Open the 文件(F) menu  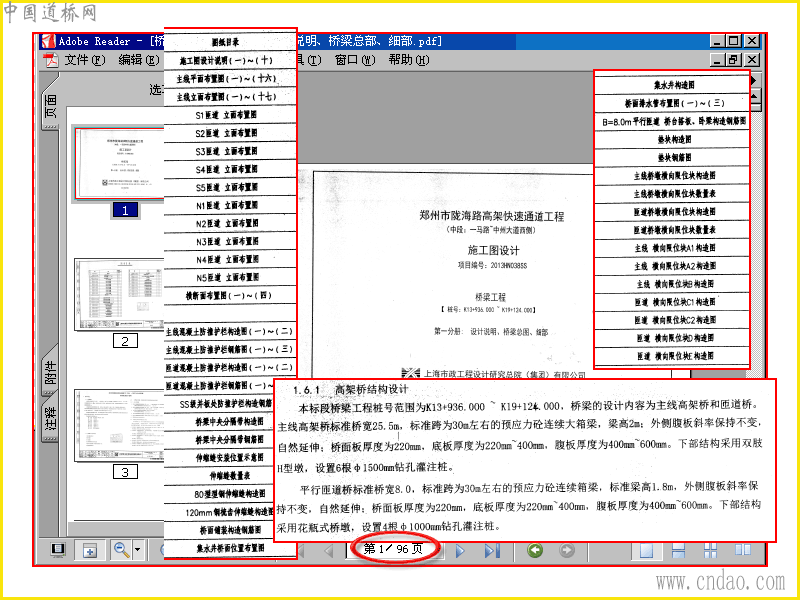[x=85, y=60]
